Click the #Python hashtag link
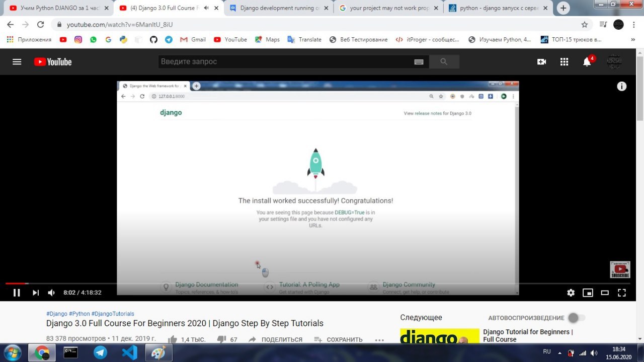 [x=79, y=314]
